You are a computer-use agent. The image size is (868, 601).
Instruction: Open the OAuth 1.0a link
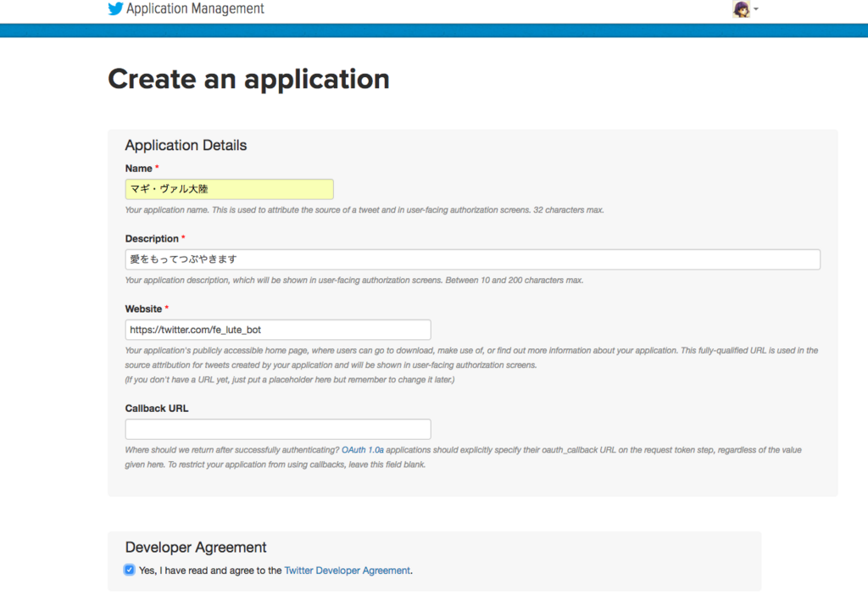click(363, 450)
